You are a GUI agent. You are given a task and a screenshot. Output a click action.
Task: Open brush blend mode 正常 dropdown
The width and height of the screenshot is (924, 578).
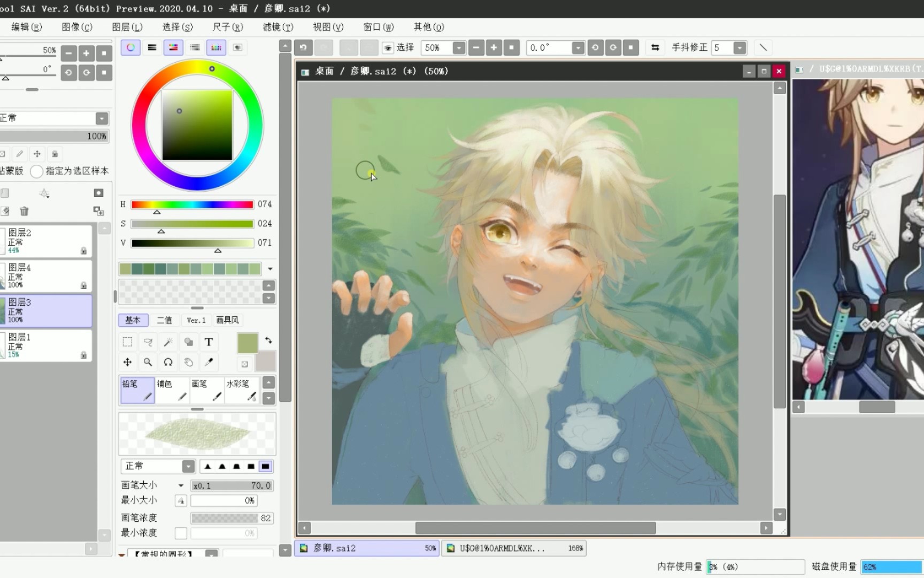click(x=188, y=466)
